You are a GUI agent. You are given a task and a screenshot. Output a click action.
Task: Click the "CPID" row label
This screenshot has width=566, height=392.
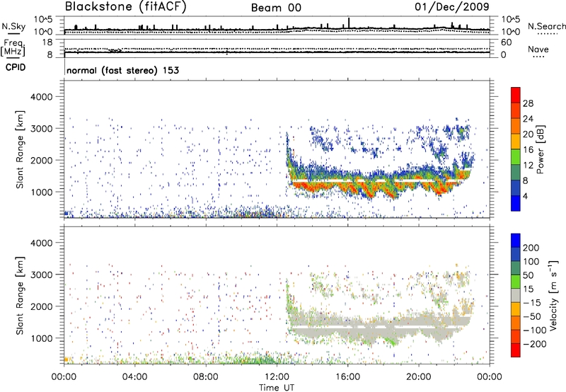[x=16, y=67]
